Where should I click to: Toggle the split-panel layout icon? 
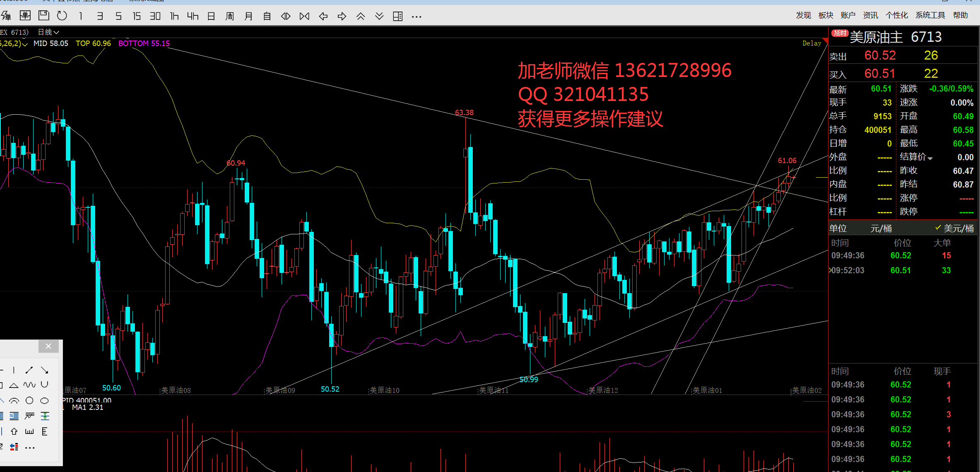397,16
